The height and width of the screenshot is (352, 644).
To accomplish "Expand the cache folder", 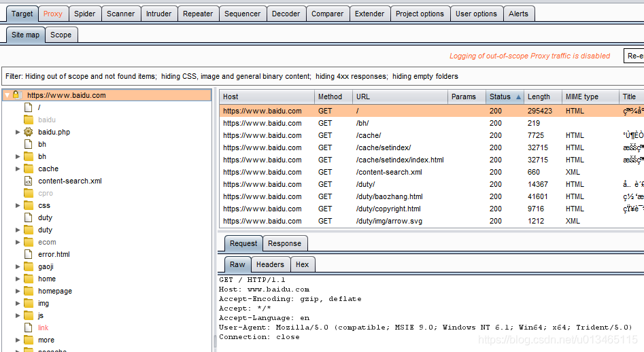I will 18,169.
